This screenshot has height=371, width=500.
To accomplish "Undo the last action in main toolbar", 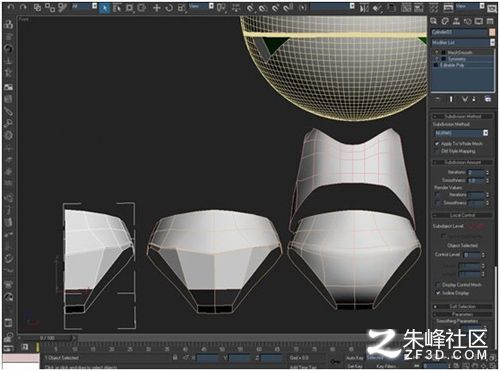I will pyautogui.click(x=11, y=7).
